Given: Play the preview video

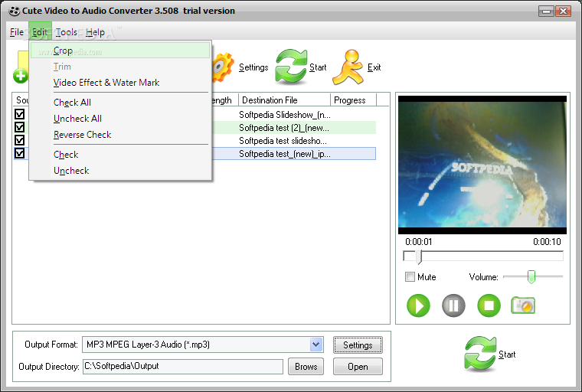Looking at the screenshot, I should [x=418, y=306].
